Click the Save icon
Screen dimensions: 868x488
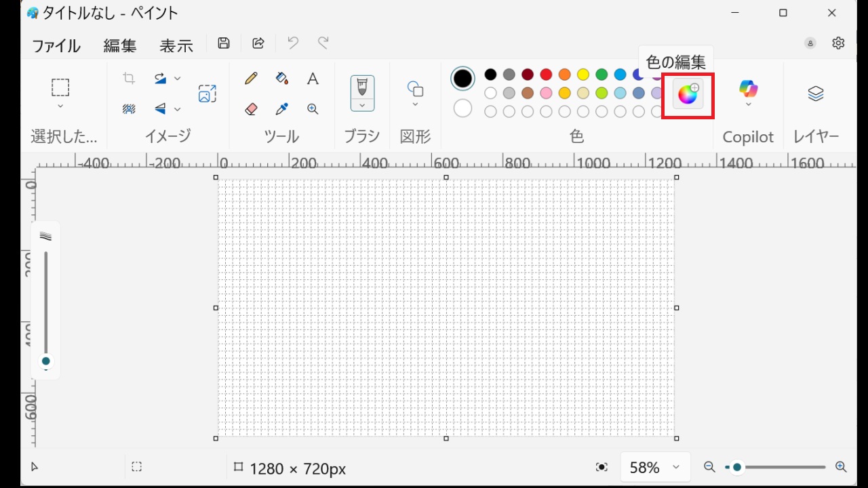[x=224, y=43]
